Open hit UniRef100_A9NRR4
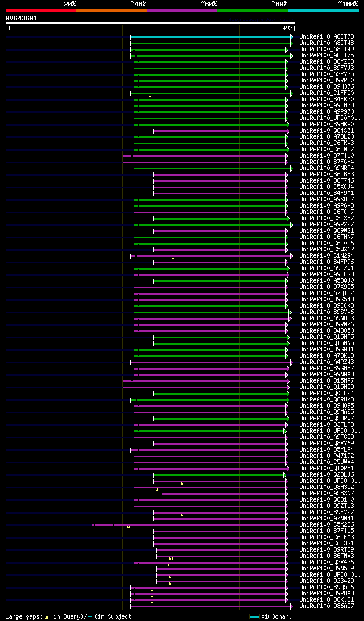The image size is (364, 621). coord(327,168)
